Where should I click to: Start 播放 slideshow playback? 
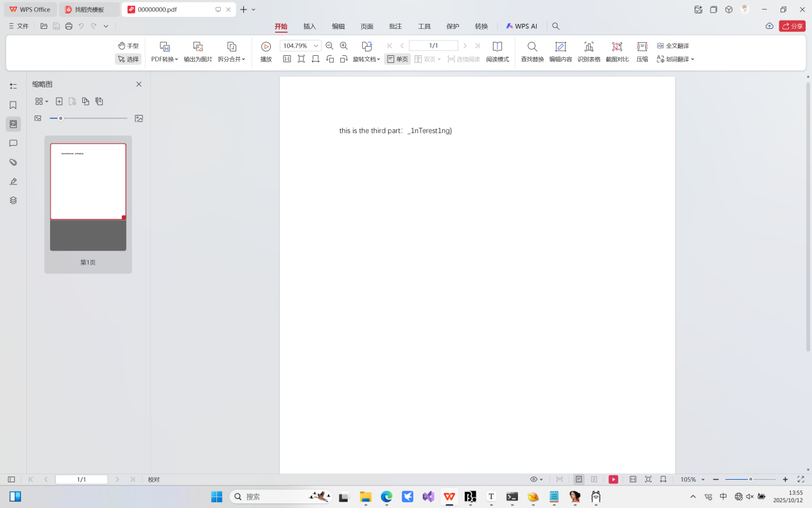266,47
